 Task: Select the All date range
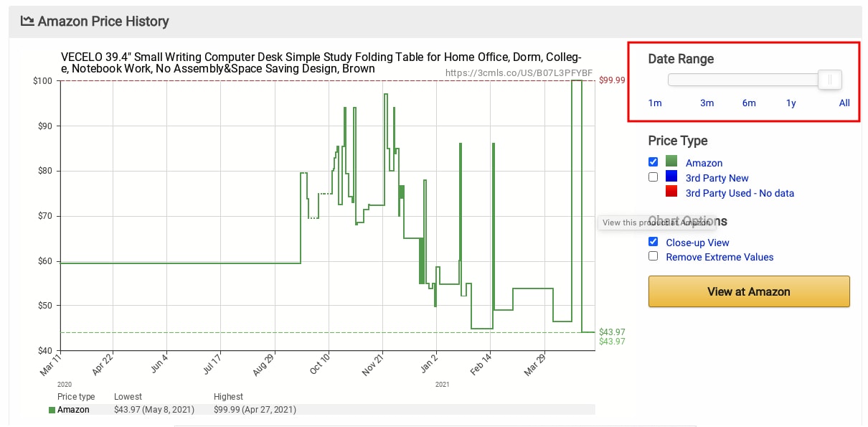(844, 103)
